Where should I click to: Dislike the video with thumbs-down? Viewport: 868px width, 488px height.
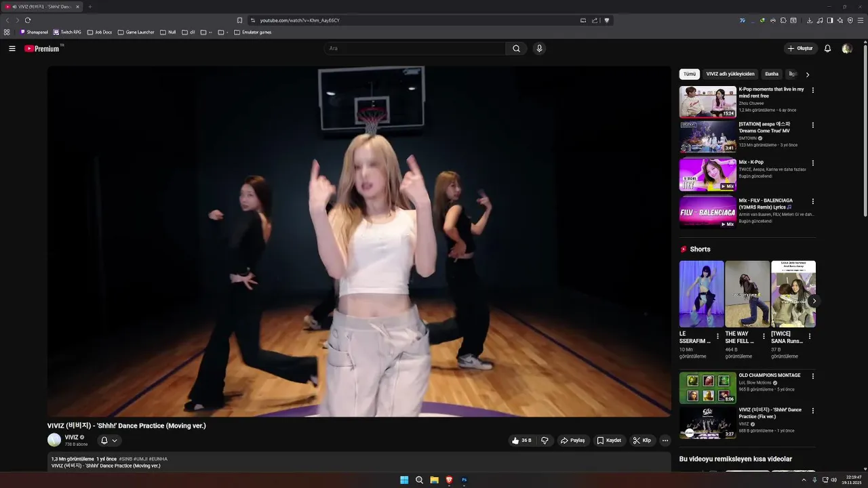pyautogui.click(x=545, y=441)
